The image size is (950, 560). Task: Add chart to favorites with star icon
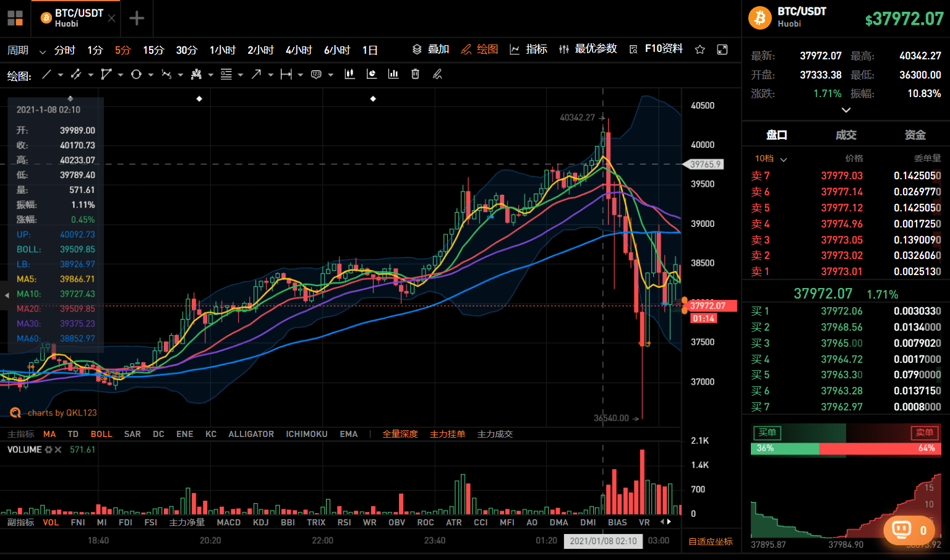click(700, 49)
